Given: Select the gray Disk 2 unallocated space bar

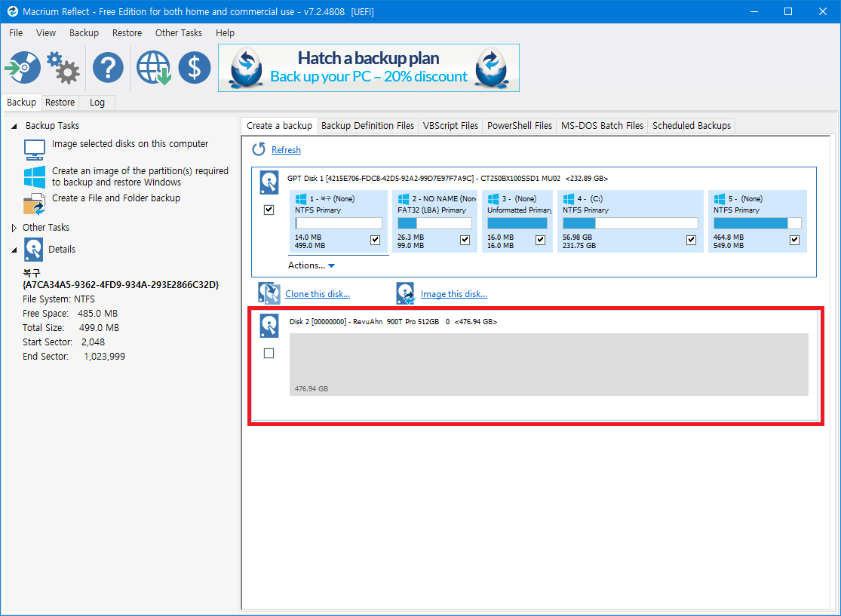Looking at the screenshot, I should [548, 364].
